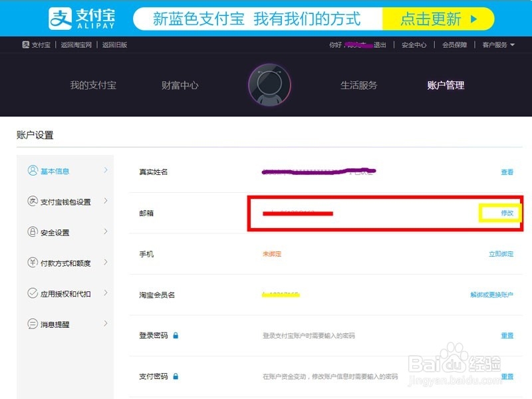Open 支付宝钱包设置 in the sidebar
The height and width of the screenshot is (399, 532).
click(65, 202)
